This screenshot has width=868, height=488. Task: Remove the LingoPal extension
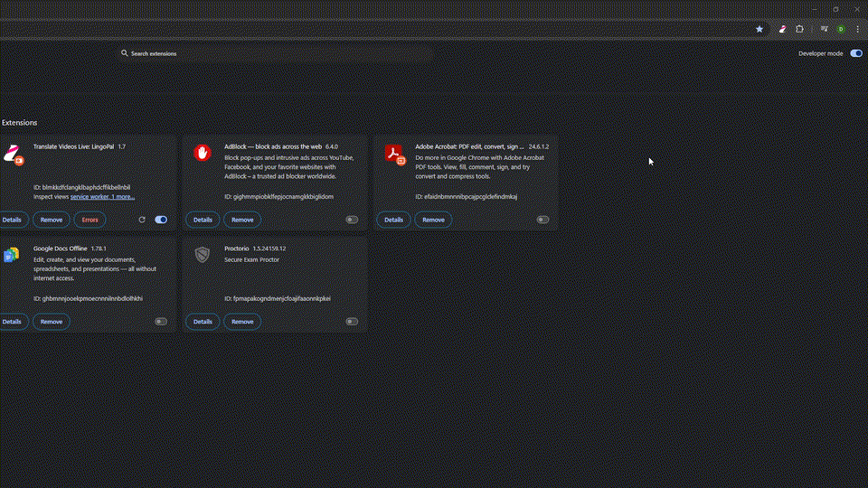[x=52, y=220]
